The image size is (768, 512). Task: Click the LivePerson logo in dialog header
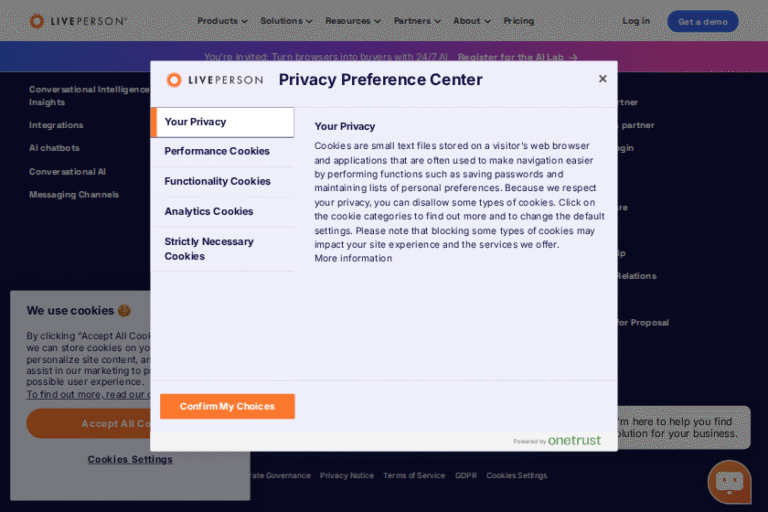tap(215, 80)
